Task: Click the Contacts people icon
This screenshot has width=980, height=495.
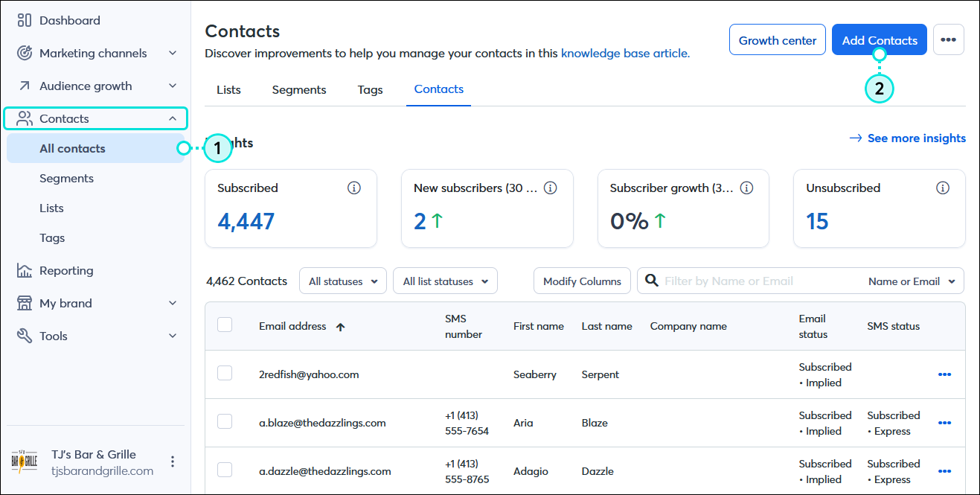Action: point(25,118)
